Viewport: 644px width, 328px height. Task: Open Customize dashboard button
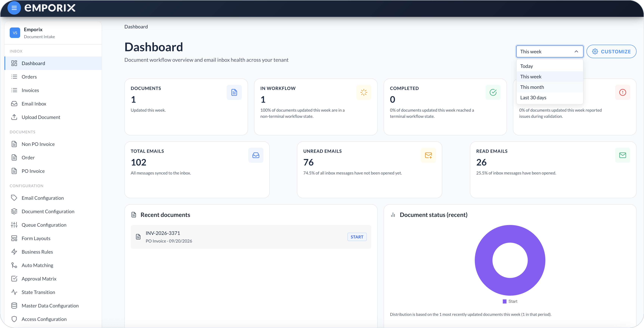coord(611,52)
